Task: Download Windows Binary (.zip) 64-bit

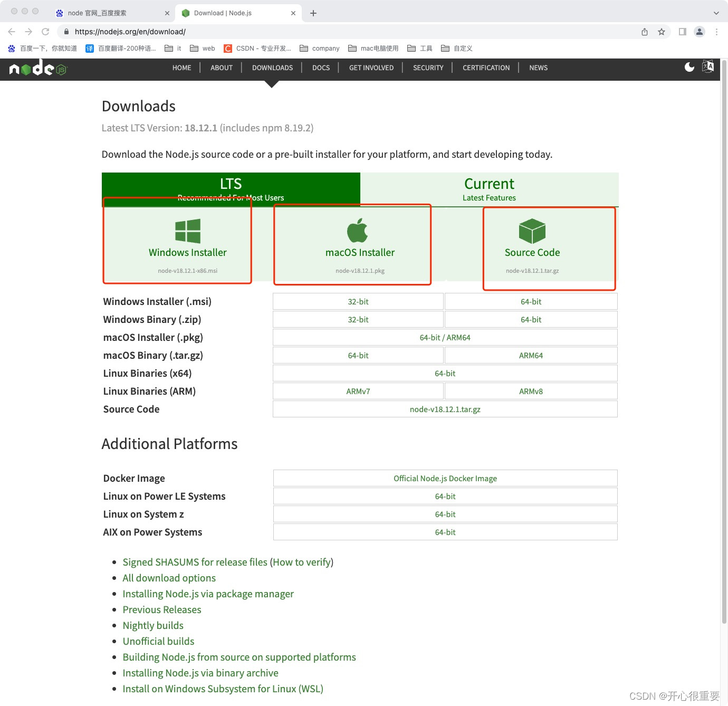Action: [x=531, y=320]
